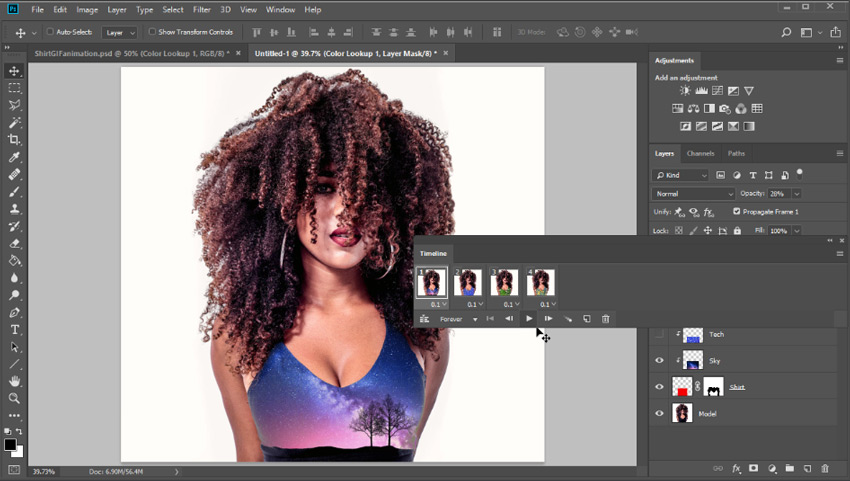Select the Horizontal Type tool

click(14, 330)
